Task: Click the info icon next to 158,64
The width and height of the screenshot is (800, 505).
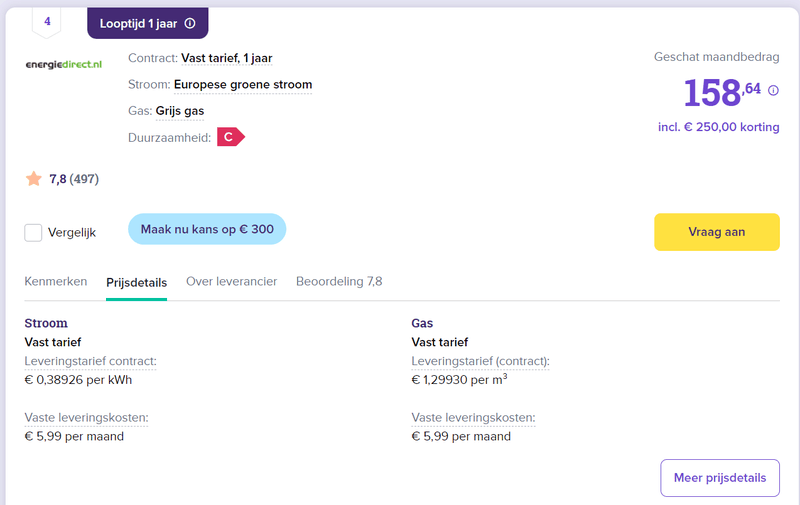Action: [x=773, y=90]
